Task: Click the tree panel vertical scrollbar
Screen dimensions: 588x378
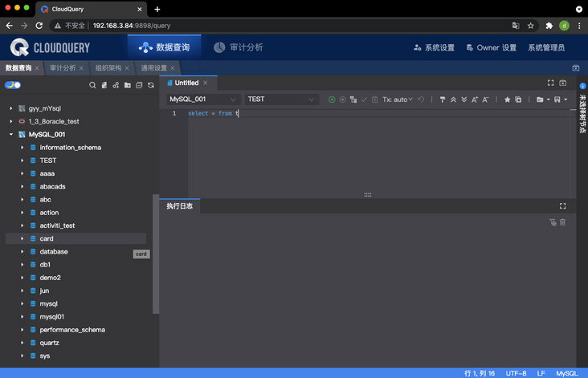Action: 156,254
